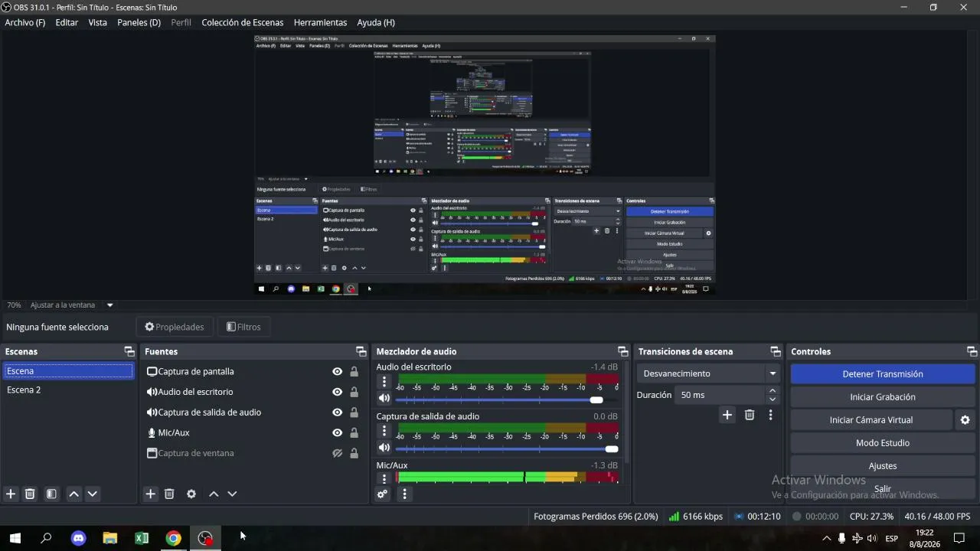The height and width of the screenshot is (551, 980).
Task: Move source up in Fuentes toolbar
Action: 214,494
